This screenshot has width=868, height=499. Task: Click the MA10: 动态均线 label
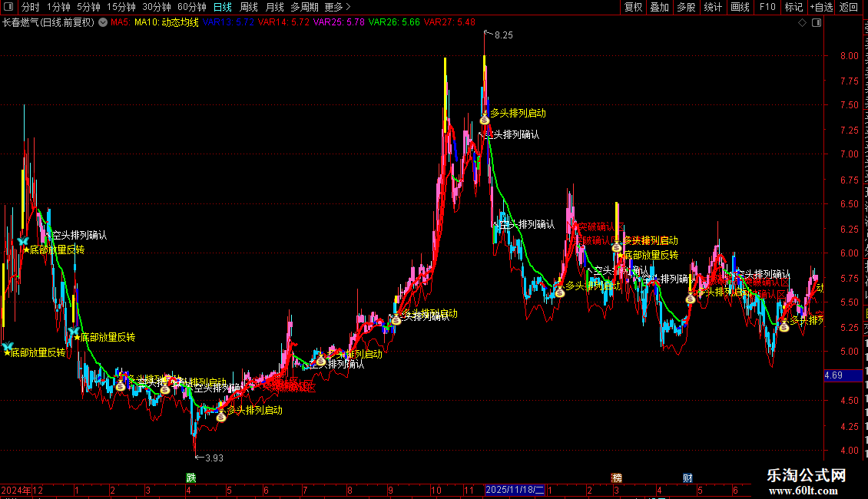(x=166, y=23)
